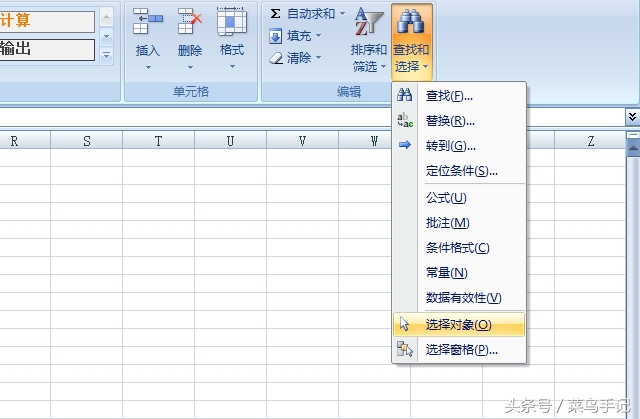Click the Delete cells icon
This screenshot has width=640, height=419.
[x=190, y=21]
